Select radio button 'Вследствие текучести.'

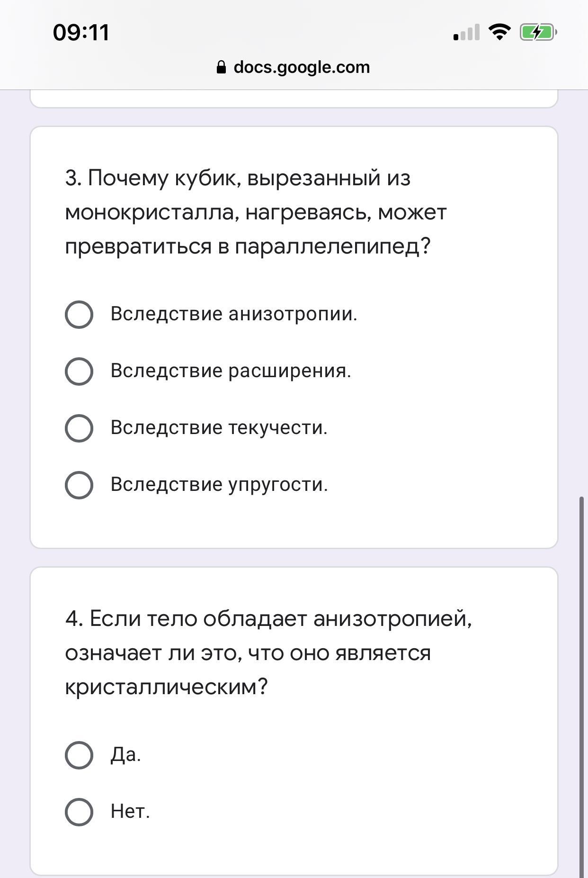(79, 428)
